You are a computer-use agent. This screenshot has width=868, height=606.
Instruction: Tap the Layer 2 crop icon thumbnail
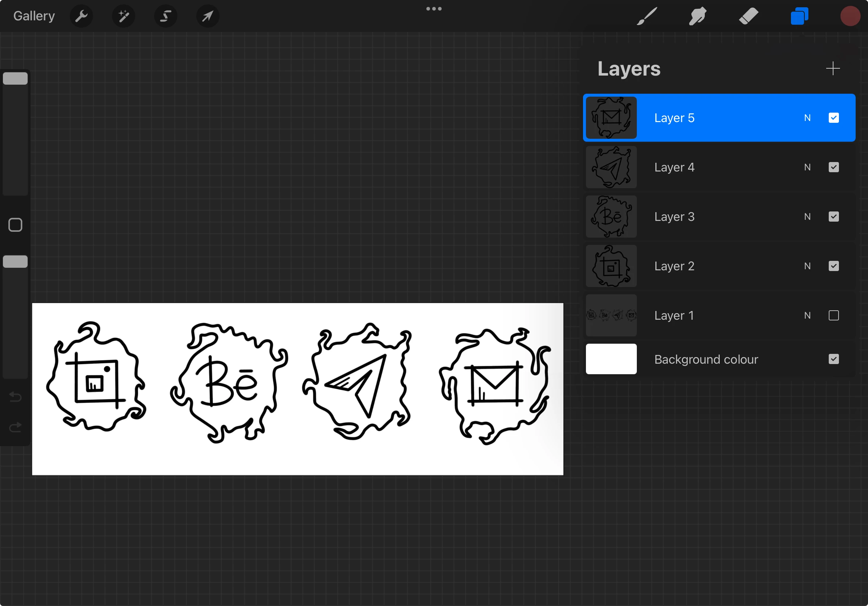(x=611, y=266)
